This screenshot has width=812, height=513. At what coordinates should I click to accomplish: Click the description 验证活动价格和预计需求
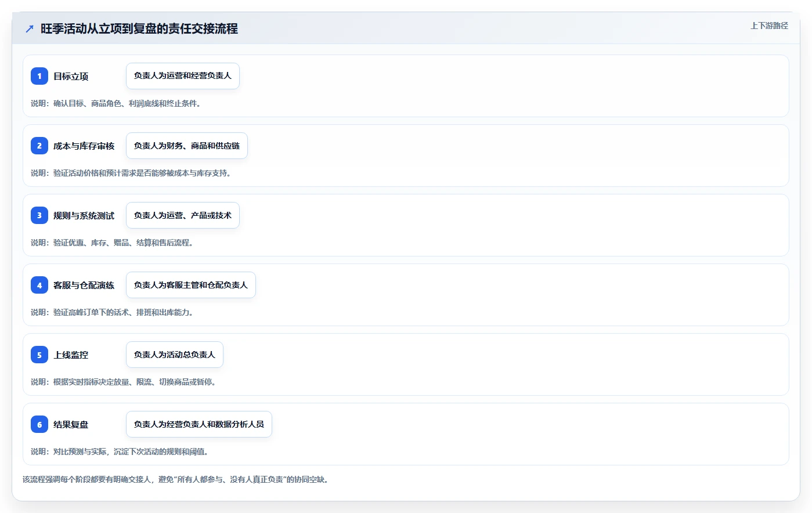131,173
